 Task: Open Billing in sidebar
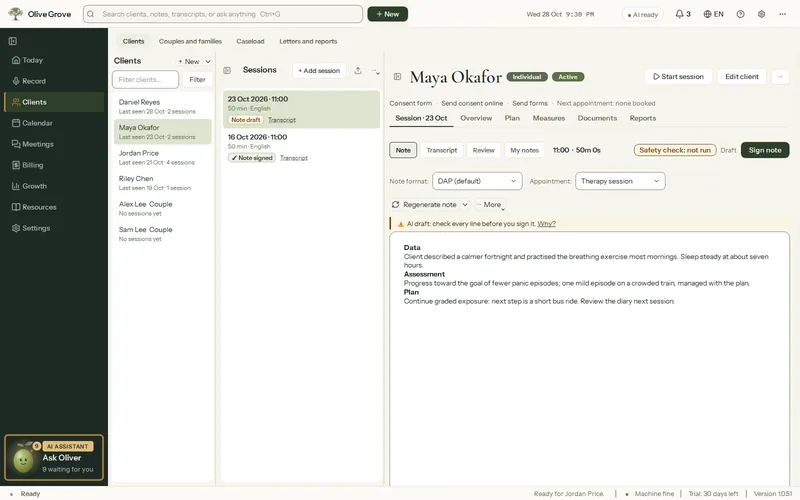[54, 165]
